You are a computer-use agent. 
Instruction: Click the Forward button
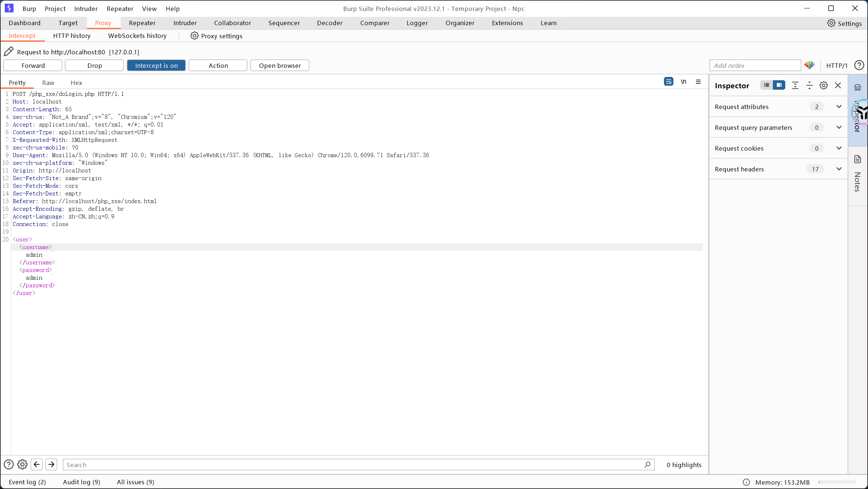(33, 66)
